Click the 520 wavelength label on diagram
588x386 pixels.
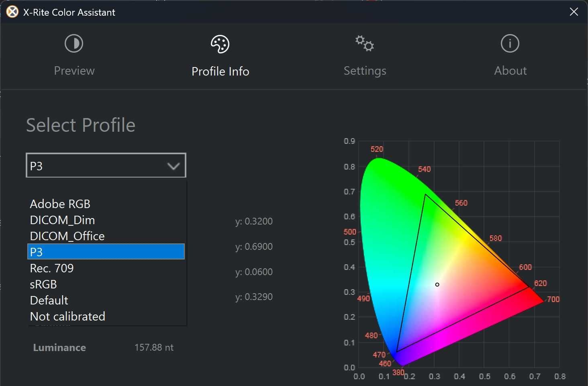tap(377, 149)
